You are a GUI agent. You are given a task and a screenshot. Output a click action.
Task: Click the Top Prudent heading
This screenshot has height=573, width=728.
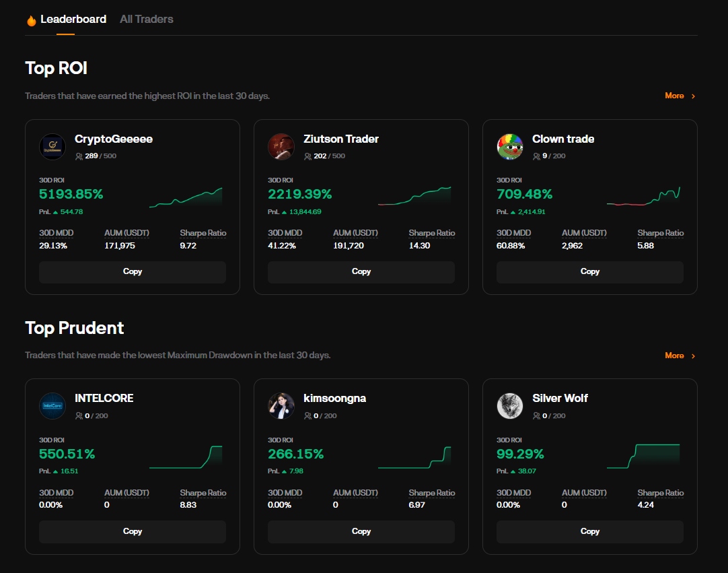(x=74, y=328)
